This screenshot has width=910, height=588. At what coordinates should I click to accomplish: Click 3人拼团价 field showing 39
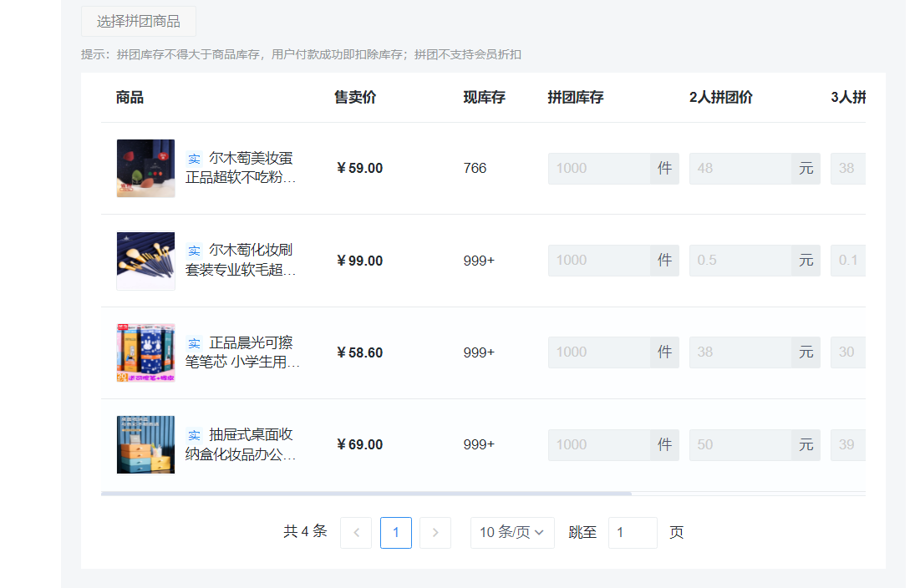[848, 445]
